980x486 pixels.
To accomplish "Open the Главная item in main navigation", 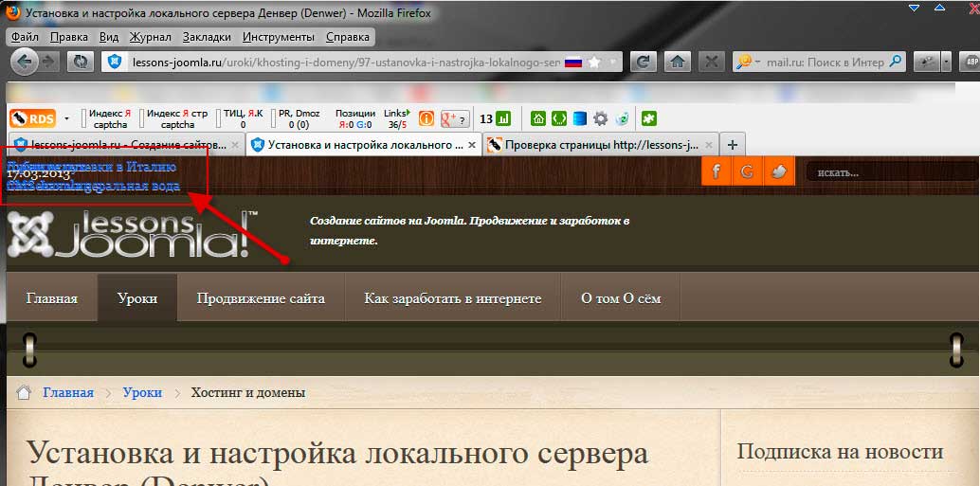I will coord(52,298).
